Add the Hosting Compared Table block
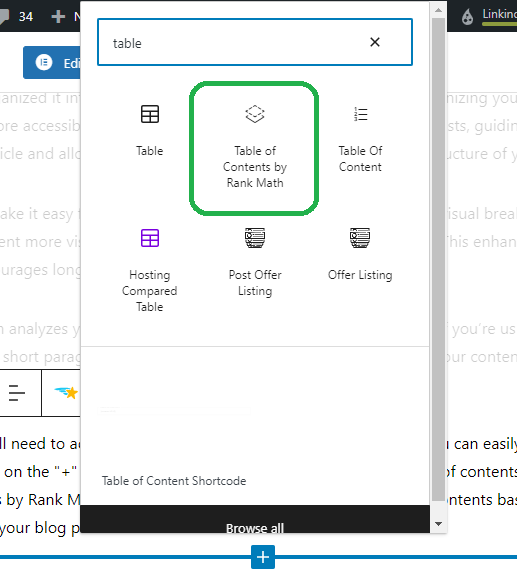The image size is (517, 576). [150, 271]
